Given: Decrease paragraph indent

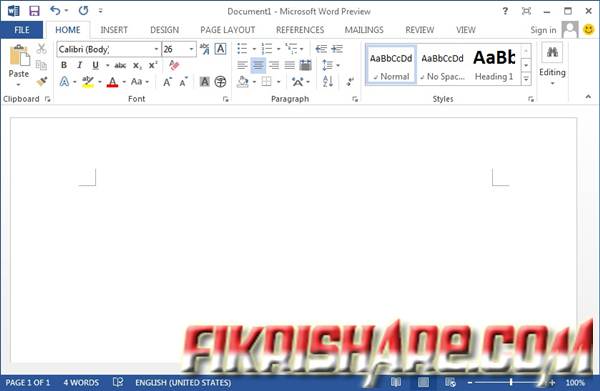Looking at the screenshot, I should point(321,49).
